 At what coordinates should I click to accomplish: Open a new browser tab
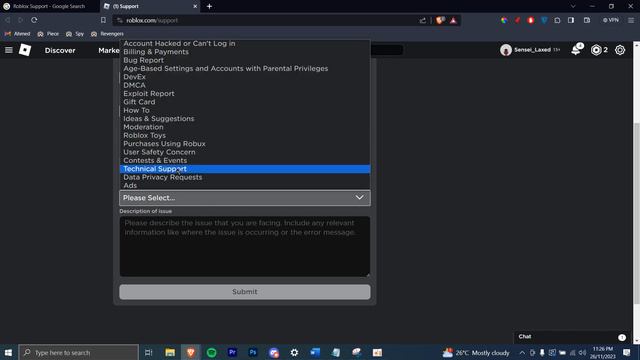pyautogui.click(x=209, y=6)
